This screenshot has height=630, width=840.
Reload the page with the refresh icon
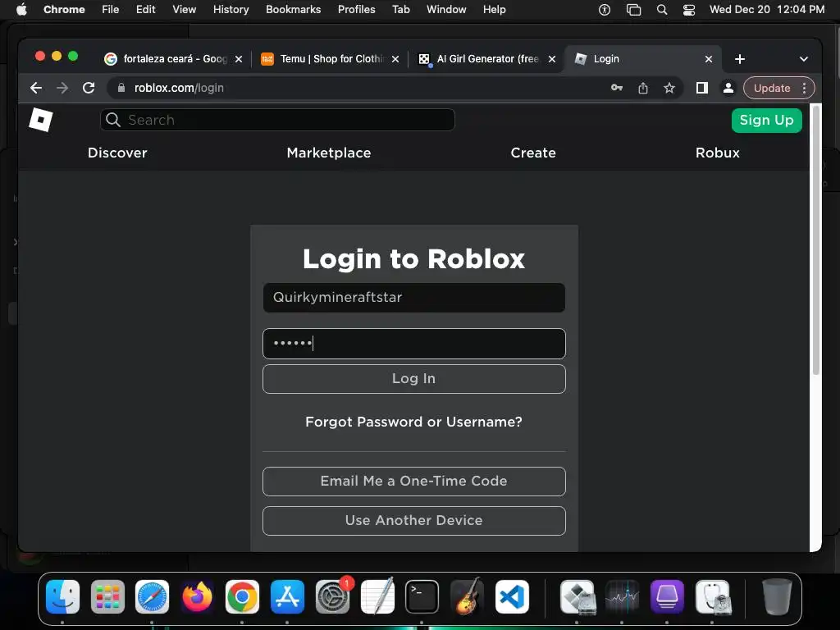[89, 88]
